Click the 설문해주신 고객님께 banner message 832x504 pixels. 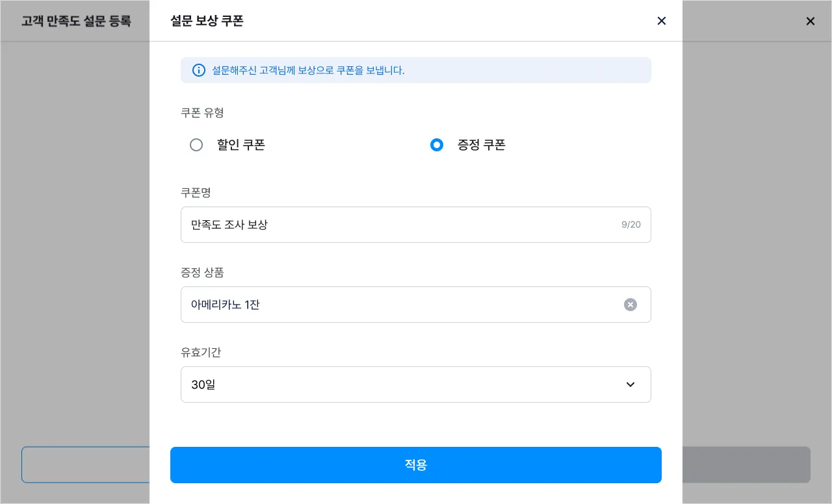tap(308, 70)
